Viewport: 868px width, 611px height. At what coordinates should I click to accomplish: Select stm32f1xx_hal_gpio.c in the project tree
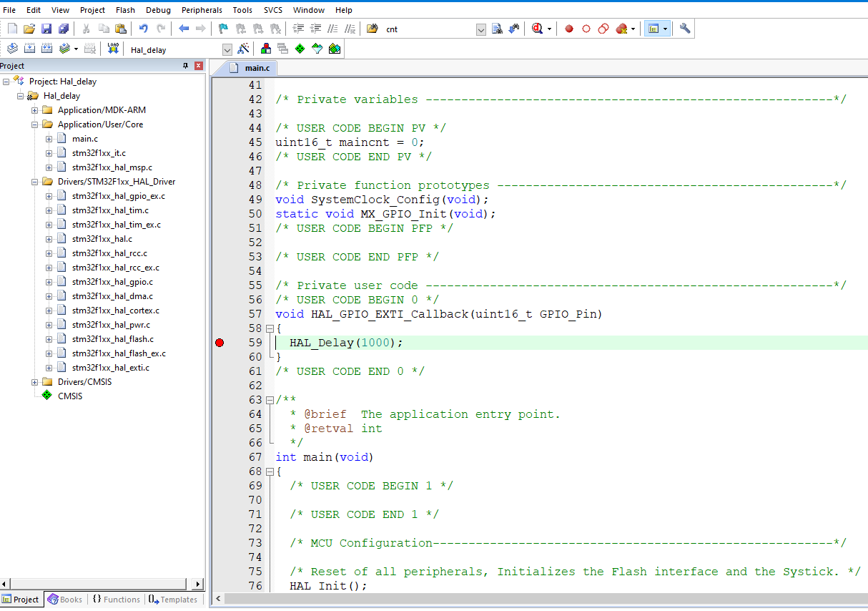[112, 282]
